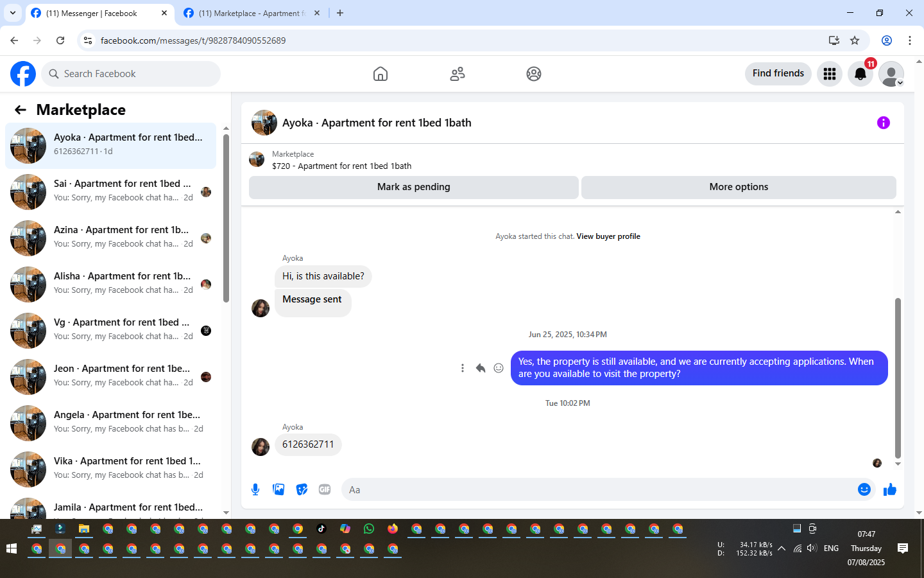
Task: Expand the Chrome tab search dropdown
Action: [13, 13]
